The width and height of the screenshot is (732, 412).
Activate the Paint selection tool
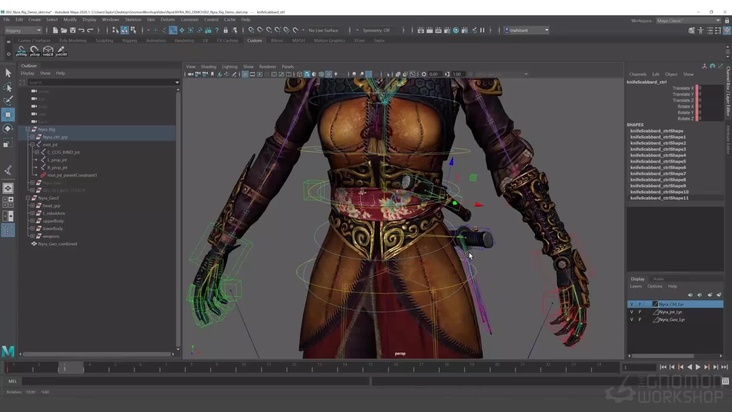click(8, 100)
